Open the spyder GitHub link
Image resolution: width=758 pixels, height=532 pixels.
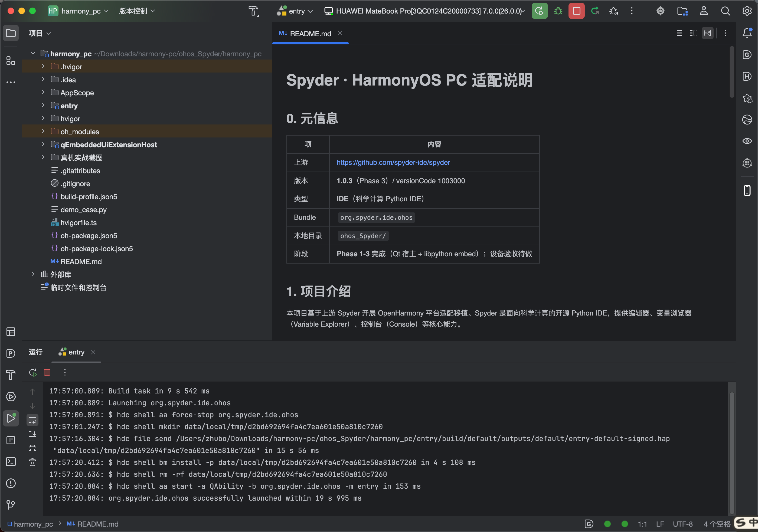(x=393, y=162)
